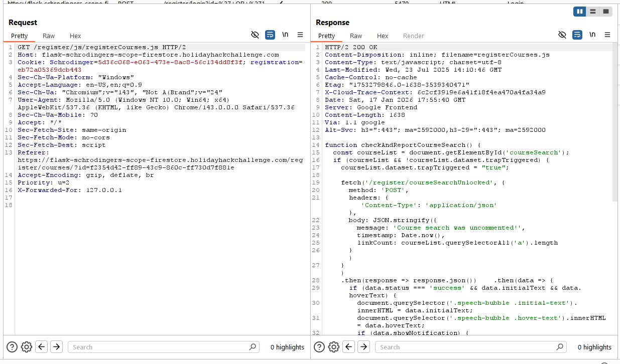Viewport: 620px width, 364px height.
Task: Click the Response pane heading
Action: [x=332, y=23]
